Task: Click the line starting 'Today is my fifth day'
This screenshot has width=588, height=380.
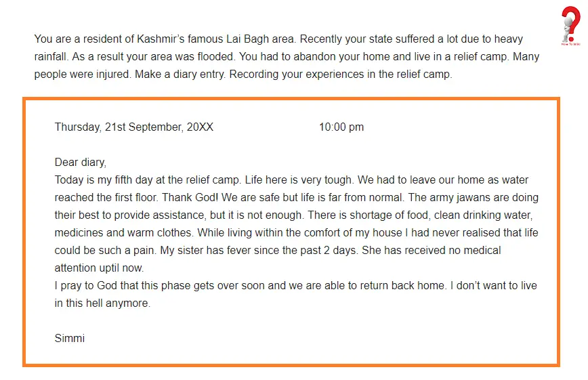Action: 291,180
